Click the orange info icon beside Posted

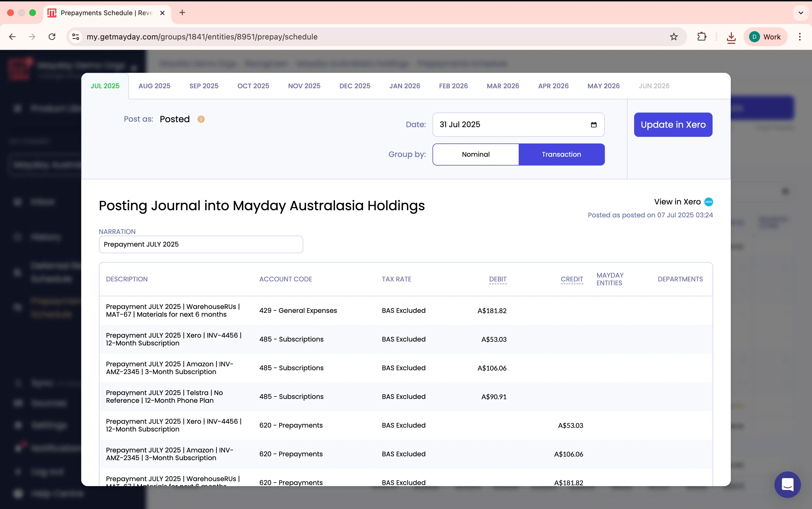pyautogui.click(x=201, y=119)
